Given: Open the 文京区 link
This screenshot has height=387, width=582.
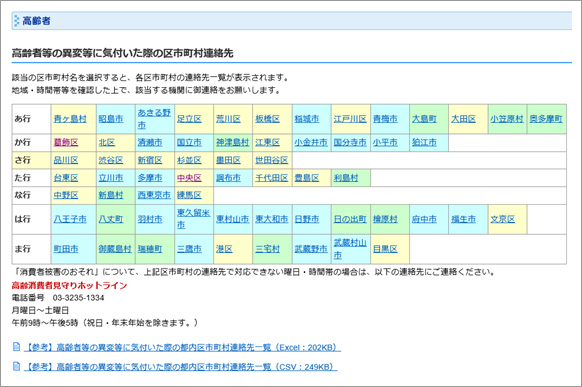Looking at the screenshot, I should 503,219.
